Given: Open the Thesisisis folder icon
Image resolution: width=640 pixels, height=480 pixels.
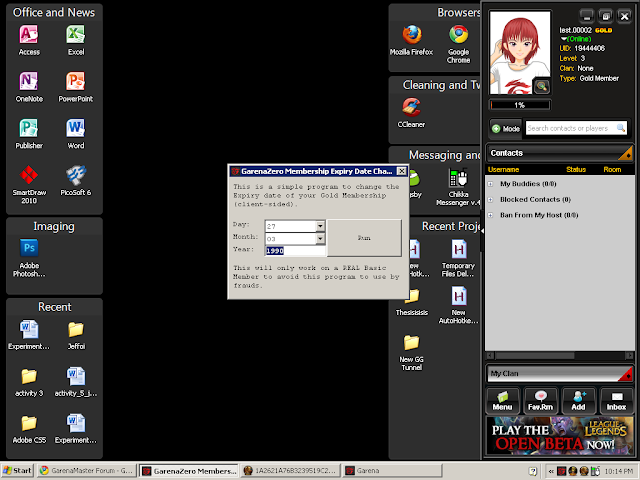Looking at the screenshot, I should tap(411, 302).
